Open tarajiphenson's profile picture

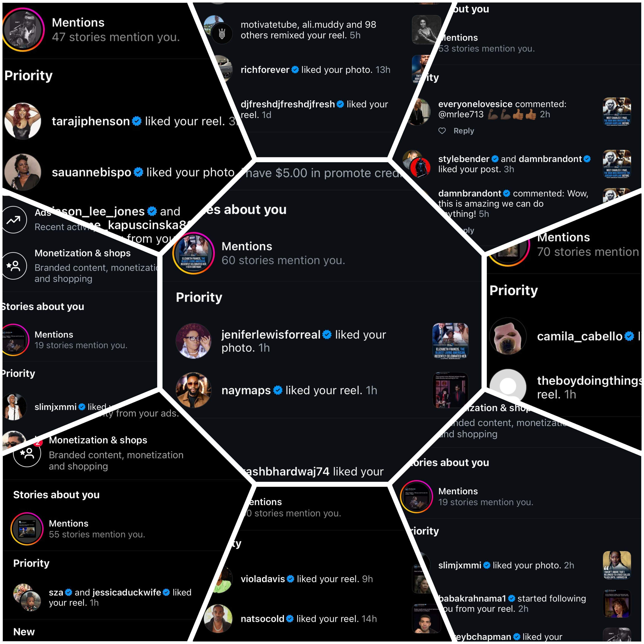click(x=23, y=121)
